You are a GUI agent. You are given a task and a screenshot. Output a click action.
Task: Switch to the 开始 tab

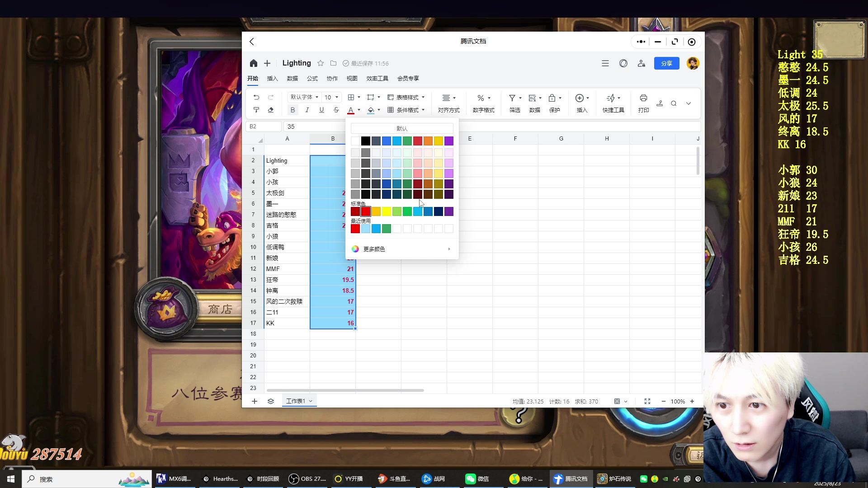(x=253, y=78)
